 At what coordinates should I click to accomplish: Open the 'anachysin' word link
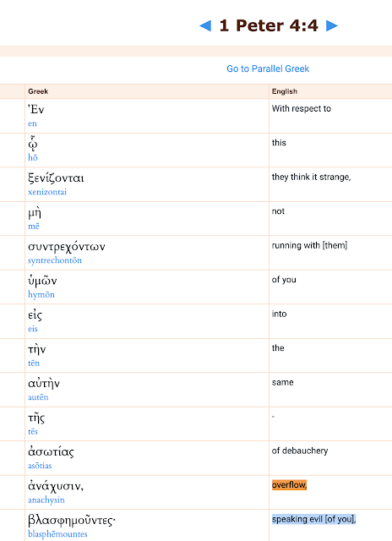click(46, 500)
